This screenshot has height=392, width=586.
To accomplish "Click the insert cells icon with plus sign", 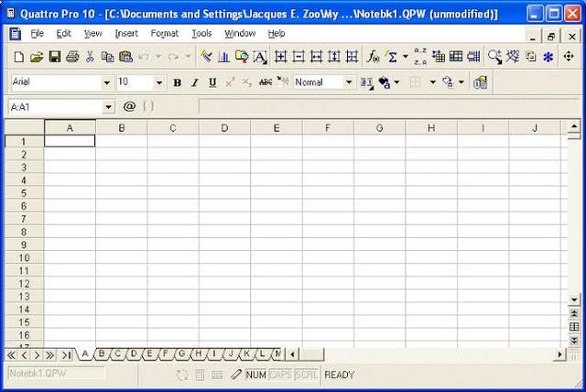I will (281, 57).
